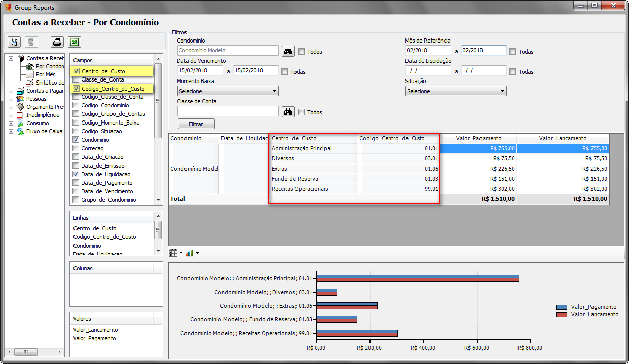Open the Situação dropdown

point(456,91)
